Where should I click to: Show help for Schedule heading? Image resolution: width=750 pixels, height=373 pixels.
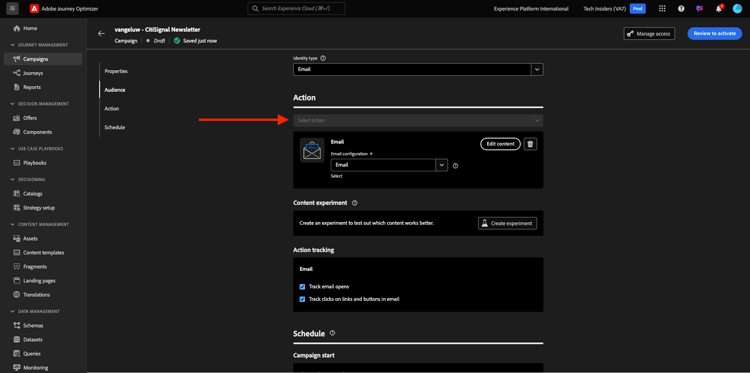332,333
